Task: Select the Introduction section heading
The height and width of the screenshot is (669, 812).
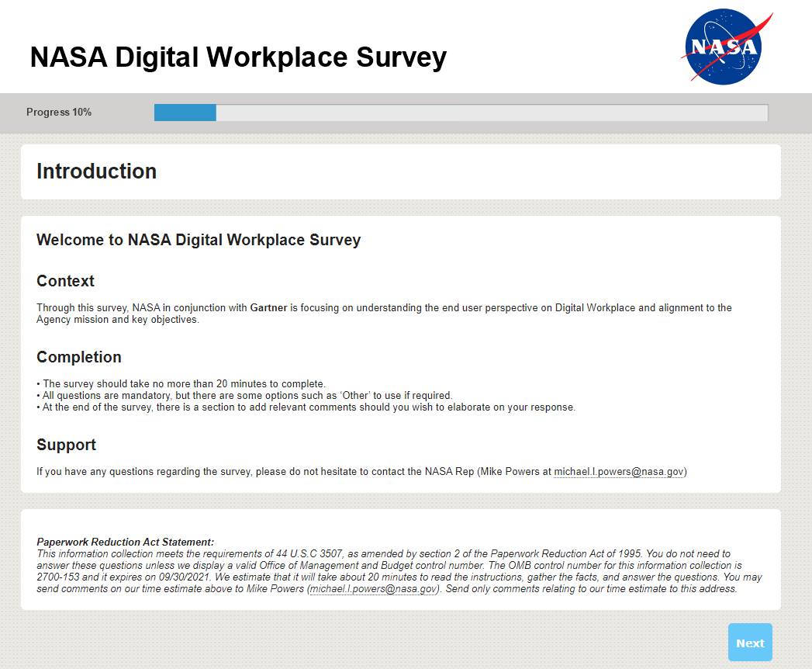Action: 96,172
